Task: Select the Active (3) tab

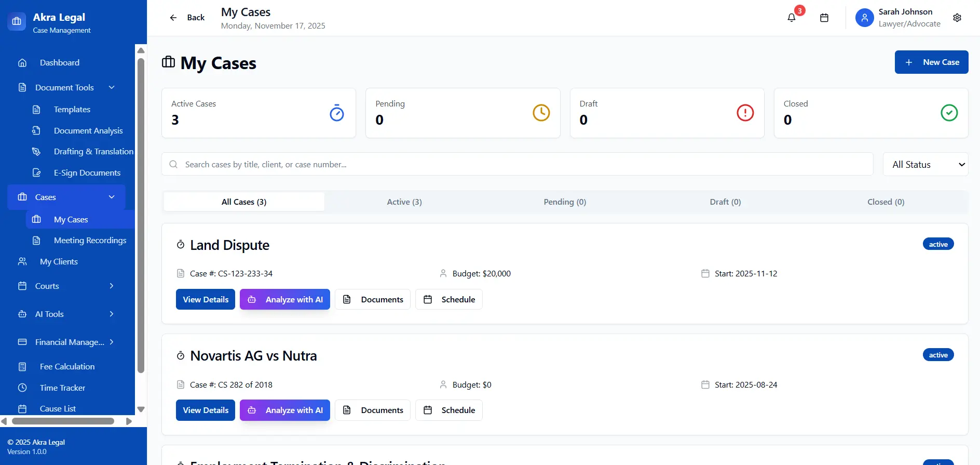Action: [404, 202]
